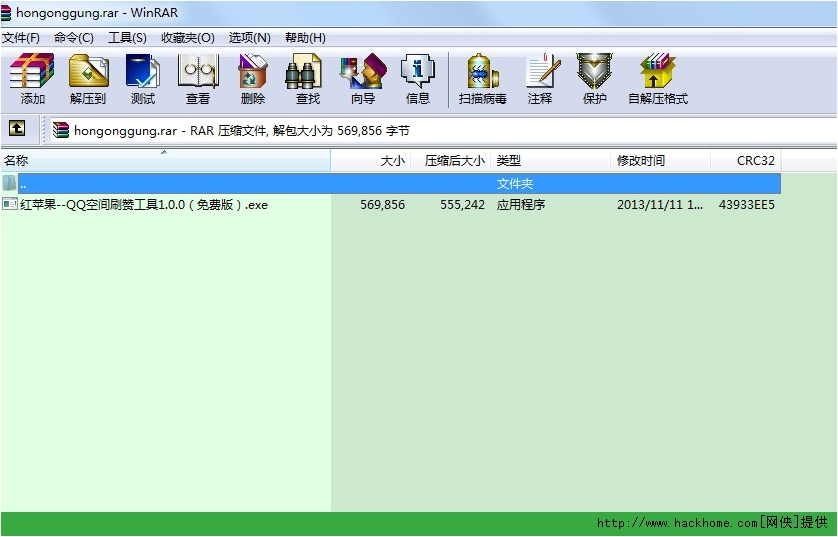The image size is (838, 537).
Task: Select the 红苹果--QQ空间刷赞工具1.0.0 exe file
Action: point(144,205)
